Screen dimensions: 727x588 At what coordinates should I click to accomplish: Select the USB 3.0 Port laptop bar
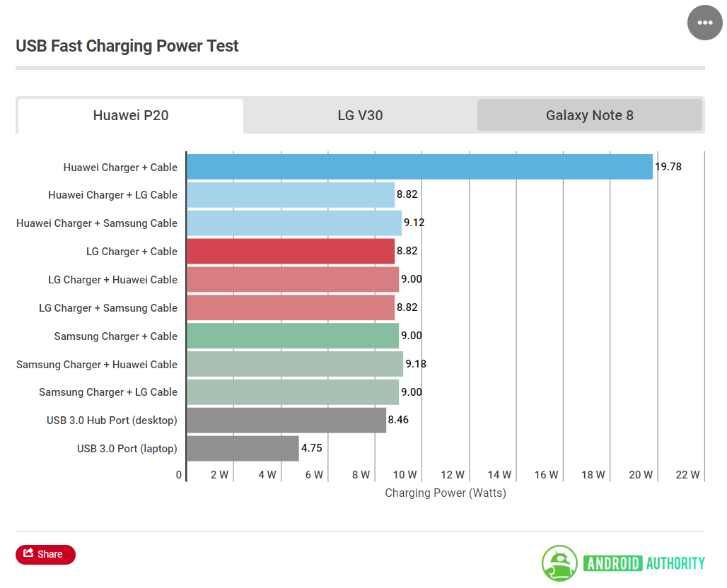click(243, 449)
